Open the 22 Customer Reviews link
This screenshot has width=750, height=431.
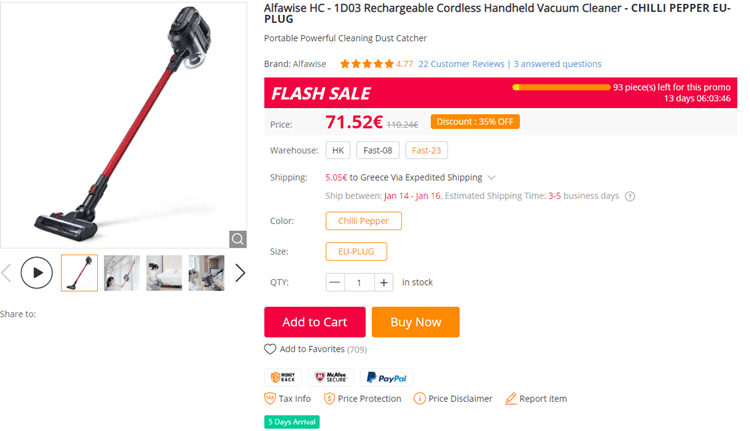[x=462, y=64]
